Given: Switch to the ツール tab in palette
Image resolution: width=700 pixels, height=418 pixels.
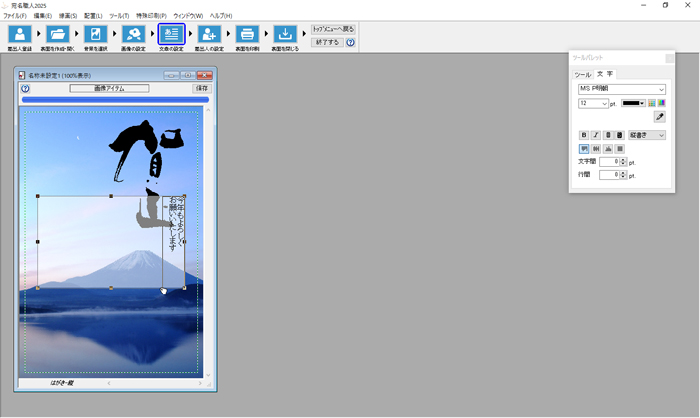Looking at the screenshot, I should click(x=582, y=74).
